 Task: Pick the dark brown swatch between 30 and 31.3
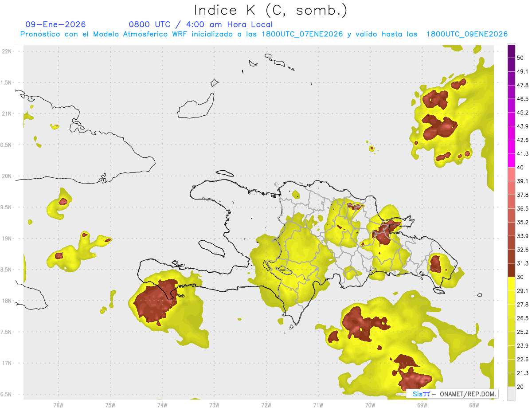[511, 270]
